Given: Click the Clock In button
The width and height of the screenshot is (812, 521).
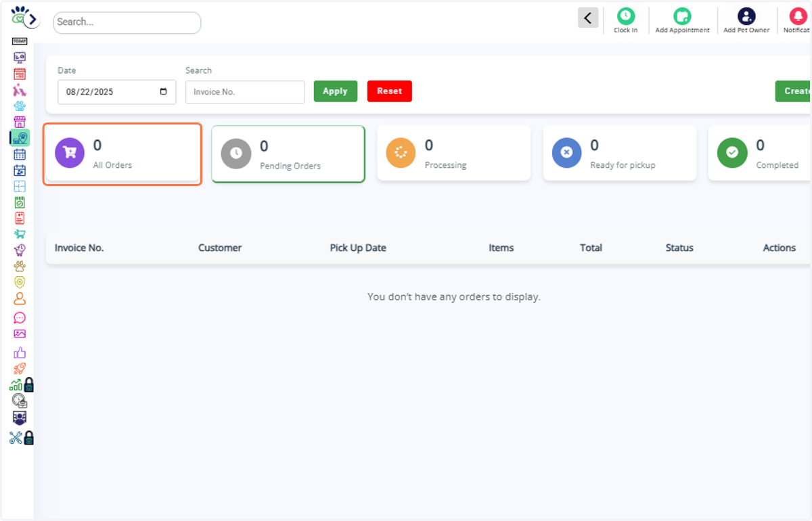Looking at the screenshot, I should pos(626,21).
